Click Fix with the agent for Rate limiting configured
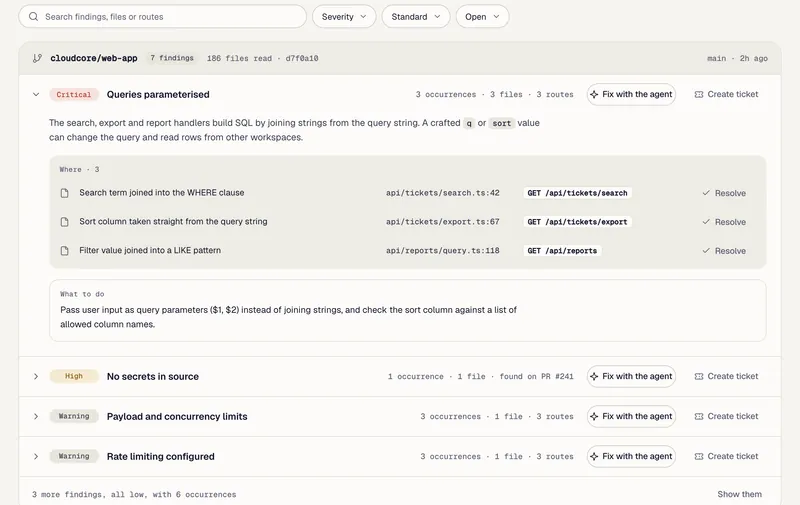 click(631, 456)
